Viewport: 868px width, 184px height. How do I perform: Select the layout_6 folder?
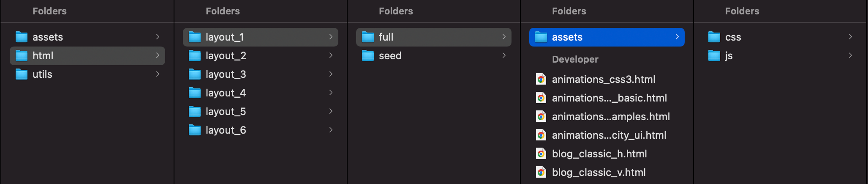pos(226,130)
